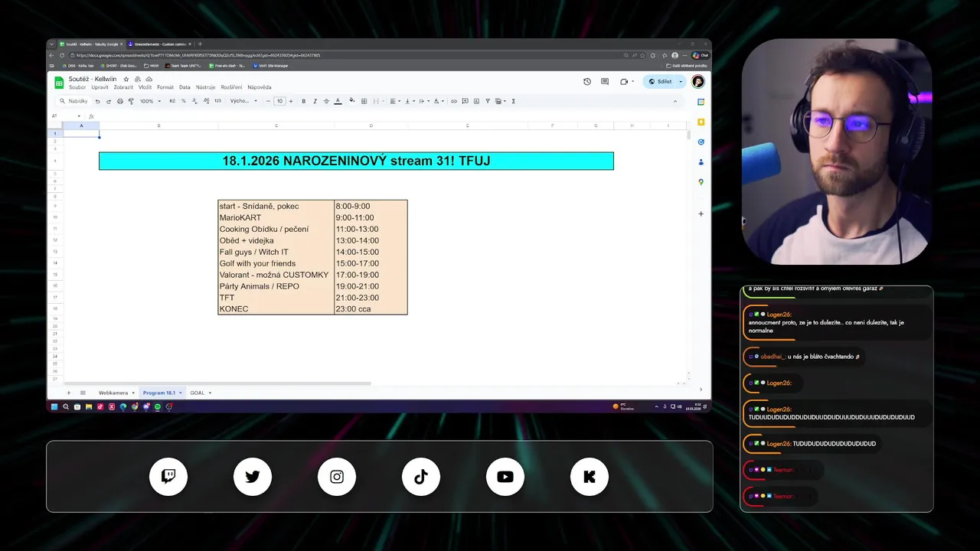This screenshot has width=980, height=551.
Task: Insert a comment from toolbar
Action: pyautogui.click(x=465, y=101)
